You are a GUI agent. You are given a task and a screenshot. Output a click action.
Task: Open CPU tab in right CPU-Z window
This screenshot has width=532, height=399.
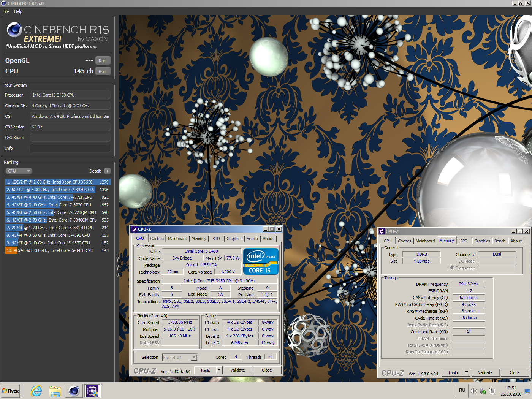point(388,241)
